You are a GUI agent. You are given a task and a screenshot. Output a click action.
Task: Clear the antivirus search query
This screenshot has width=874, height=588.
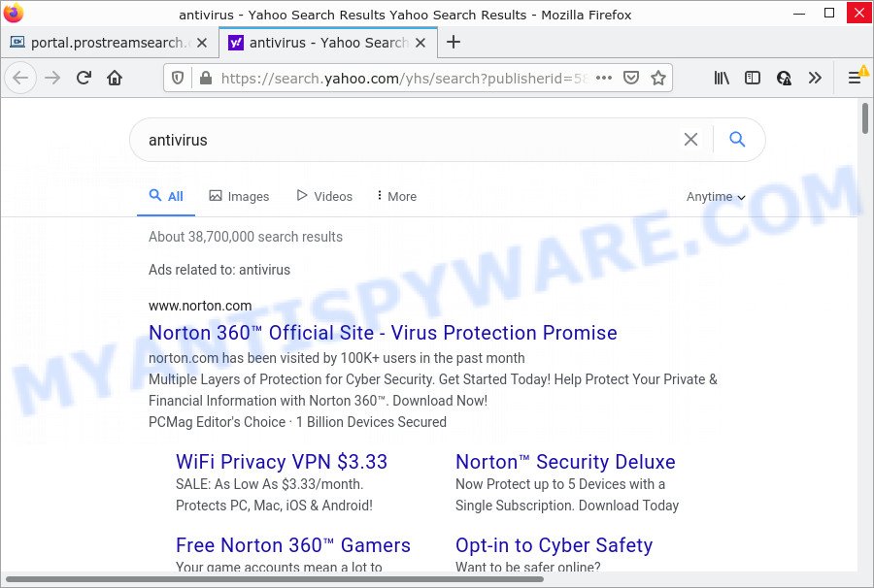[x=690, y=140]
